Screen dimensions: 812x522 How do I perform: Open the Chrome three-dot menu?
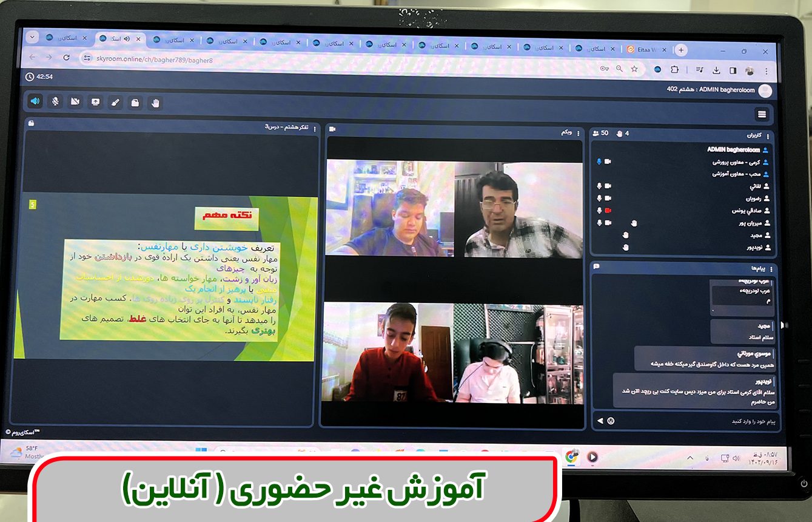coord(765,71)
